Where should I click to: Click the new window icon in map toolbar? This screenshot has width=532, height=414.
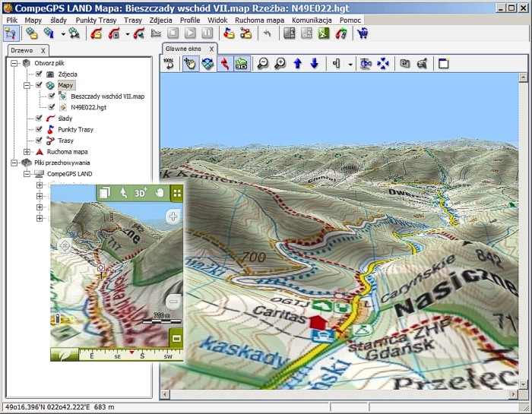pos(443,63)
